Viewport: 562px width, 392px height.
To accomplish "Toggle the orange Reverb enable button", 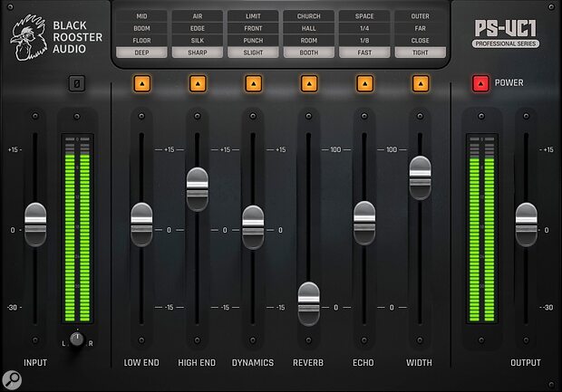I will 309,83.
